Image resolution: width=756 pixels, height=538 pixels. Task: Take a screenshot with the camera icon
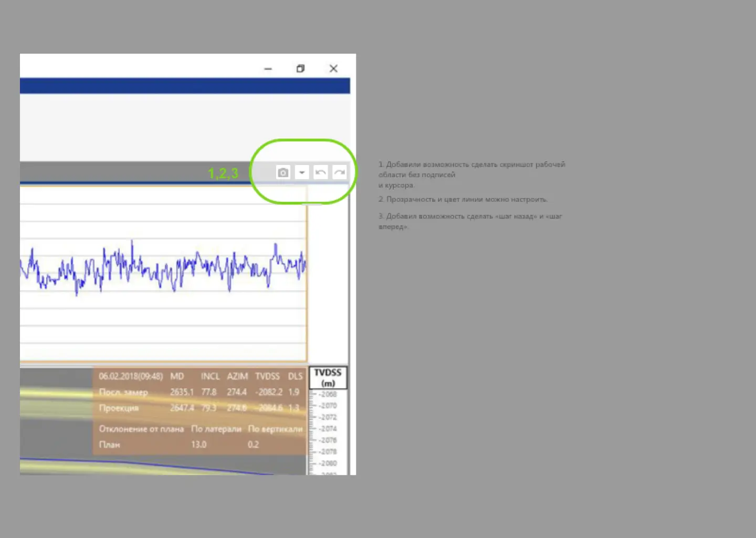coord(283,172)
